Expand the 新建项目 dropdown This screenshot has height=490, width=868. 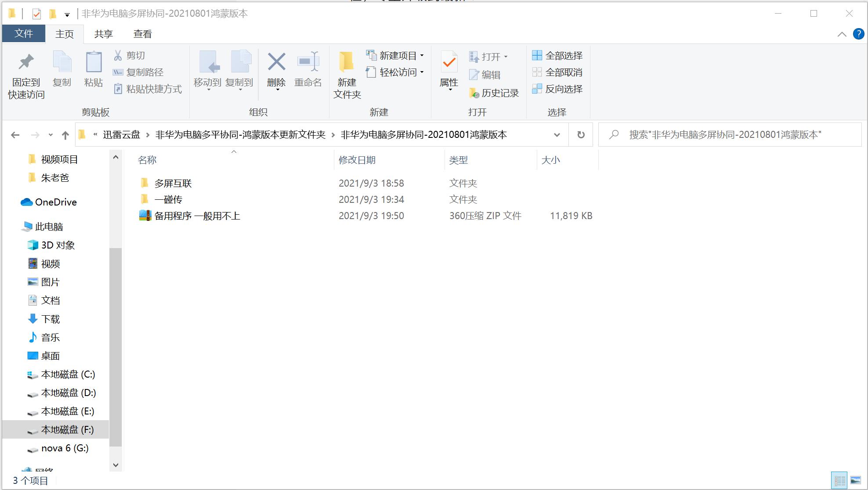tap(422, 55)
